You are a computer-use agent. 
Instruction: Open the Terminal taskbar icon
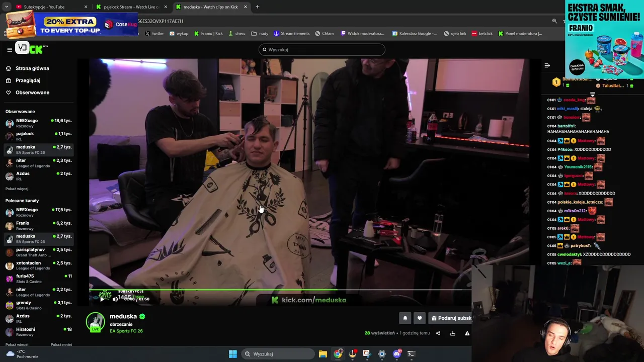411,354
